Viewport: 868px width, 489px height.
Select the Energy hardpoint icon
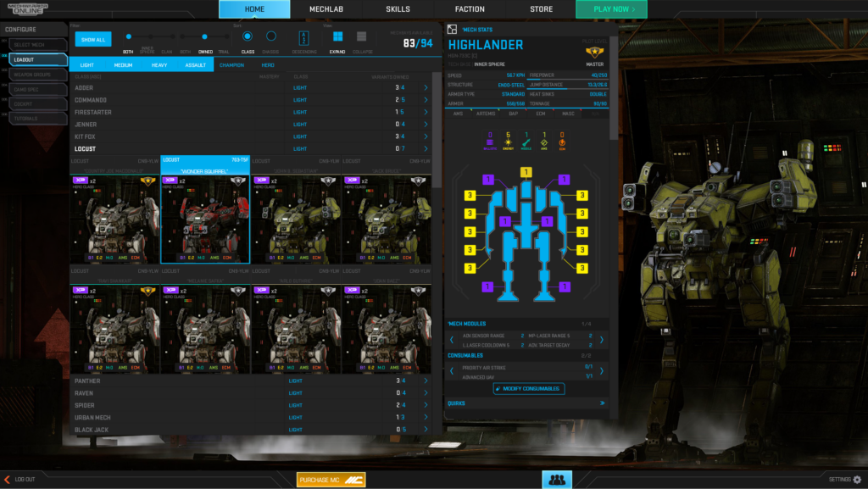[509, 141]
